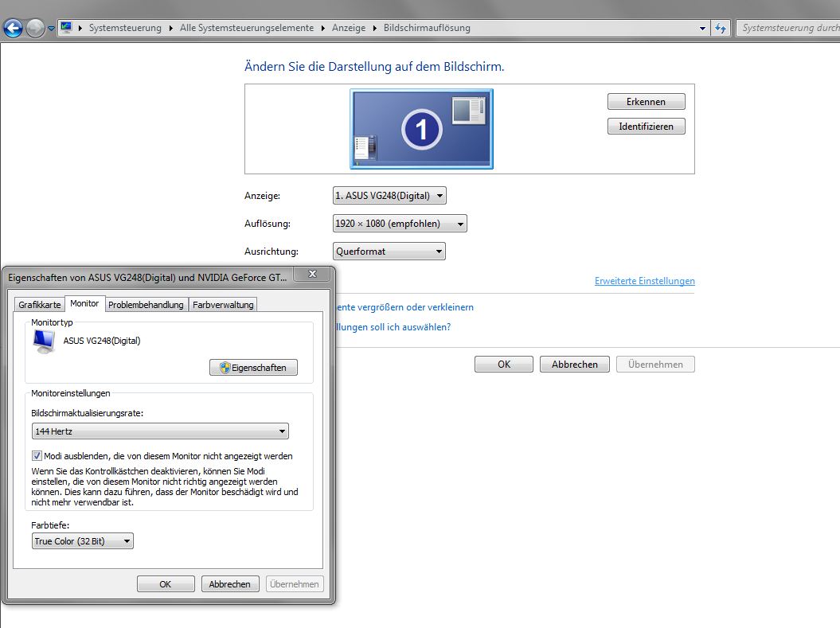Open the Bildschirmaktualisierungsrate dropdown 144 Hertz
Viewport: 840px width, 628px height.
click(x=160, y=431)
